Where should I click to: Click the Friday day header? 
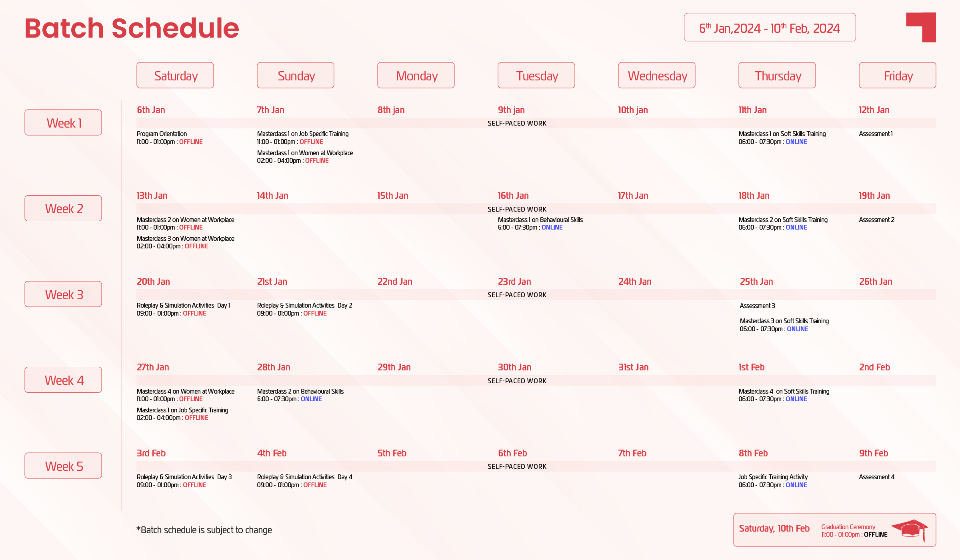(897, 76)
